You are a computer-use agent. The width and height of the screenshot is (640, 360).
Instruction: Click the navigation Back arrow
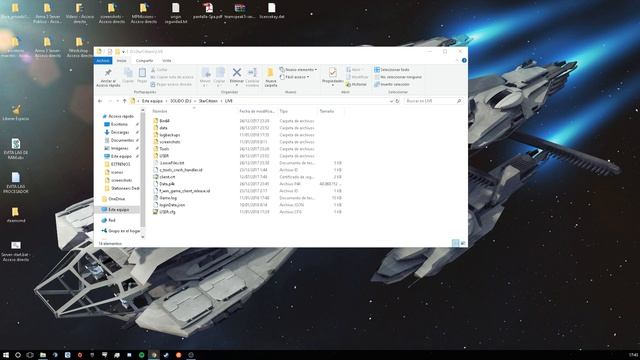[100, 101]
